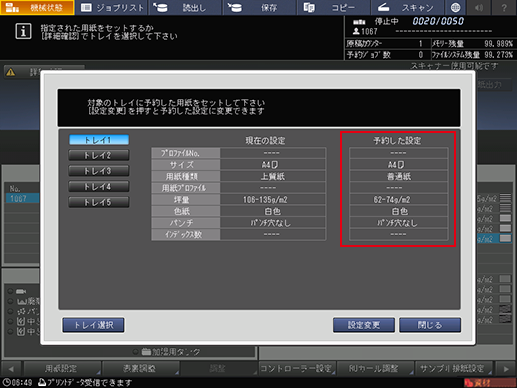This screenshot has height=388, width=517.
Task: Switch to the ジョブリスト tab
Action: (112, 7)
